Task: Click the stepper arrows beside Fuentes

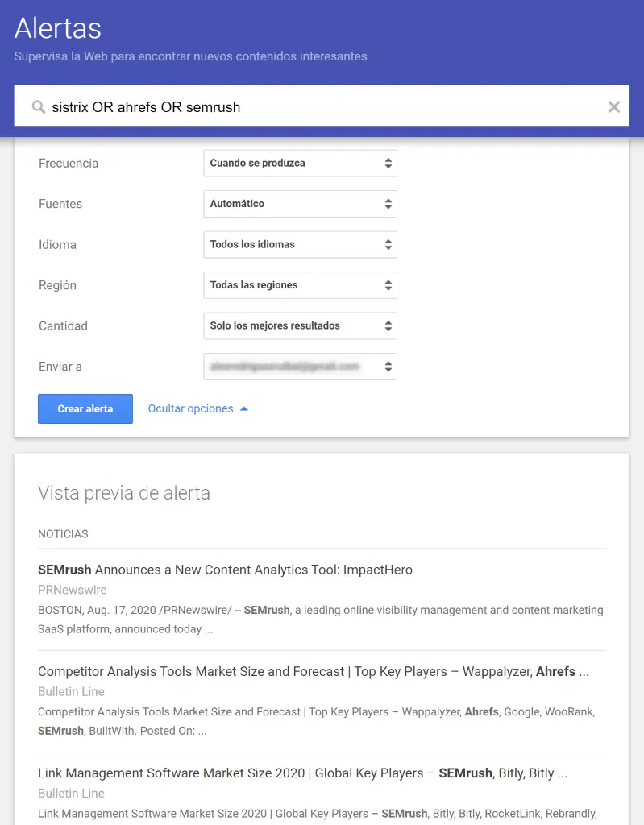Action: tap(389, 203)
